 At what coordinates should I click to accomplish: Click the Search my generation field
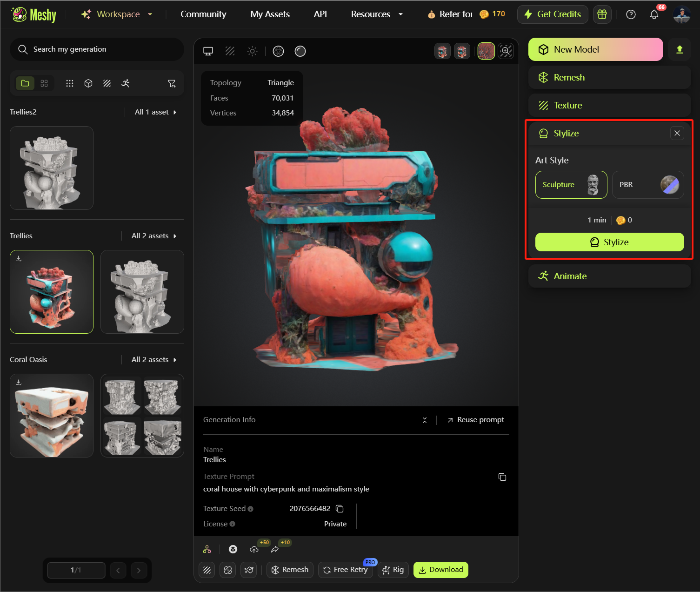[x=97, y=49]
